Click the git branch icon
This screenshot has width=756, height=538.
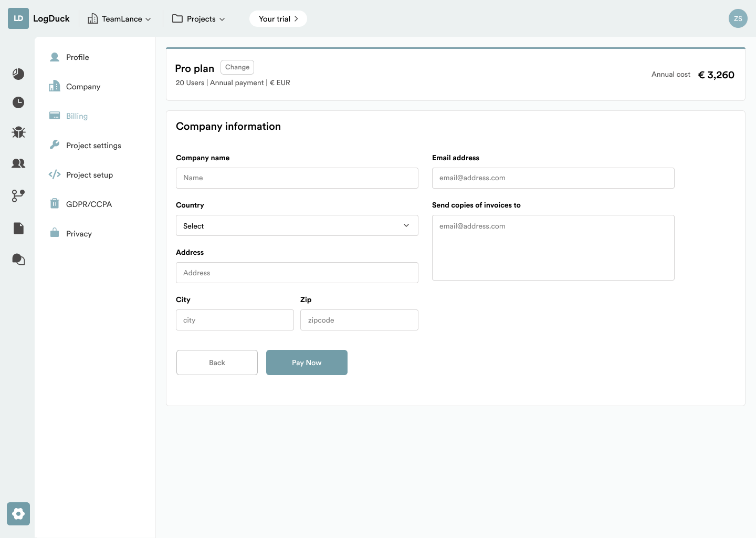(x=18, y=196)
